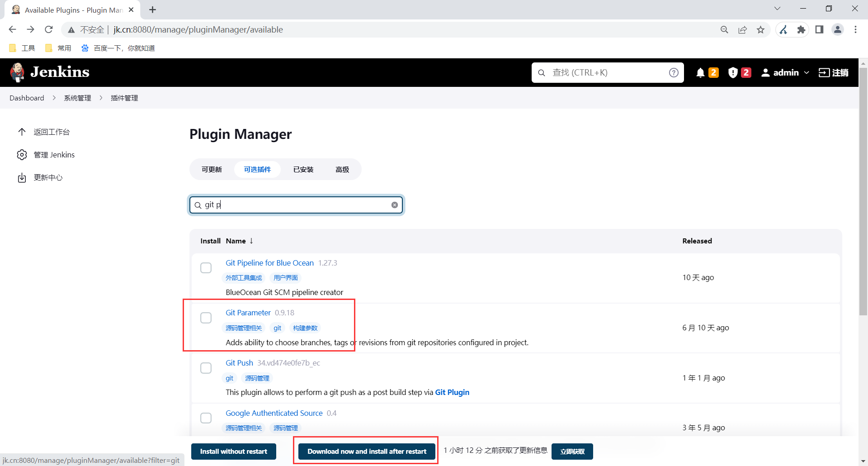Toggle browser side panel icon

[819, 29]
